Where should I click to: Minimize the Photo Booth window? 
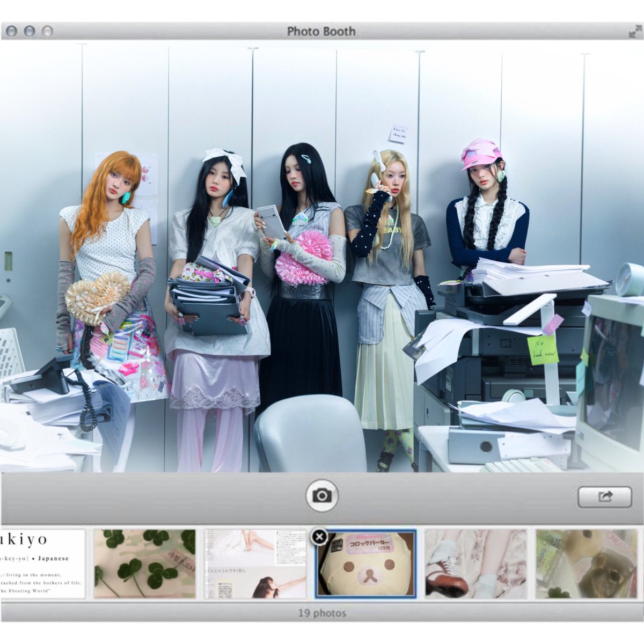click(30, 31)
